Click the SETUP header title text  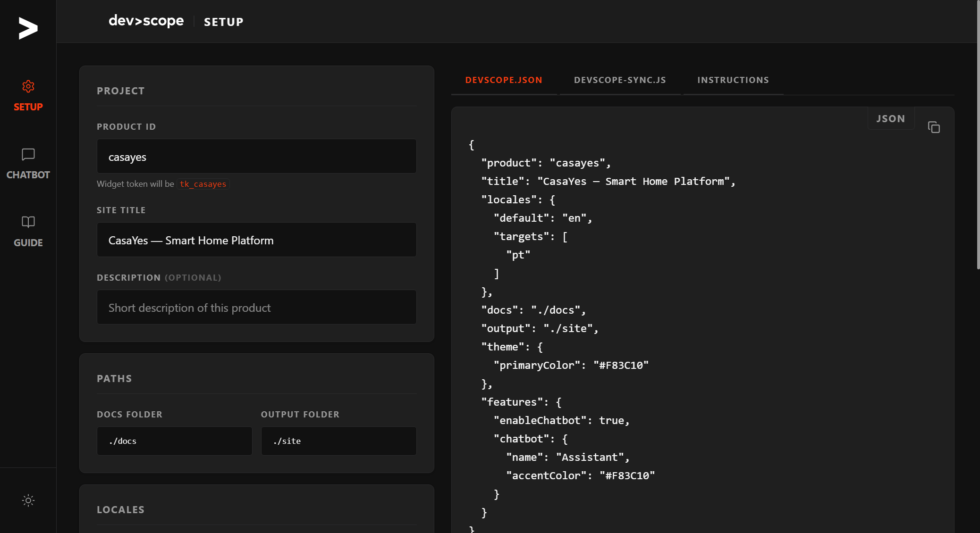224,22
